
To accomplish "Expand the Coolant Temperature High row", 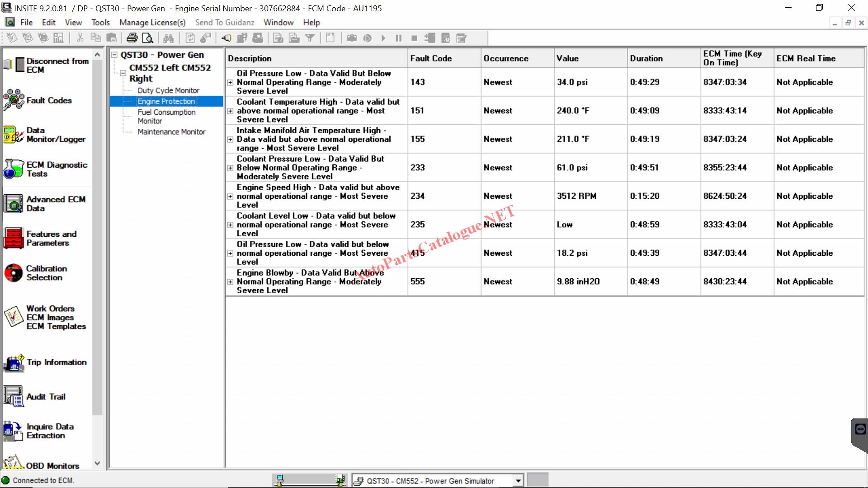I will [230, 111].
